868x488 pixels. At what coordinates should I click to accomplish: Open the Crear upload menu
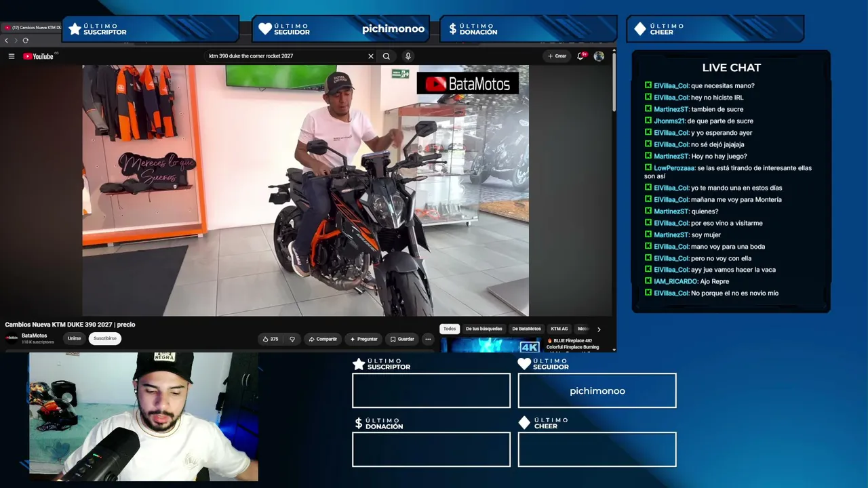pos(557,56)
